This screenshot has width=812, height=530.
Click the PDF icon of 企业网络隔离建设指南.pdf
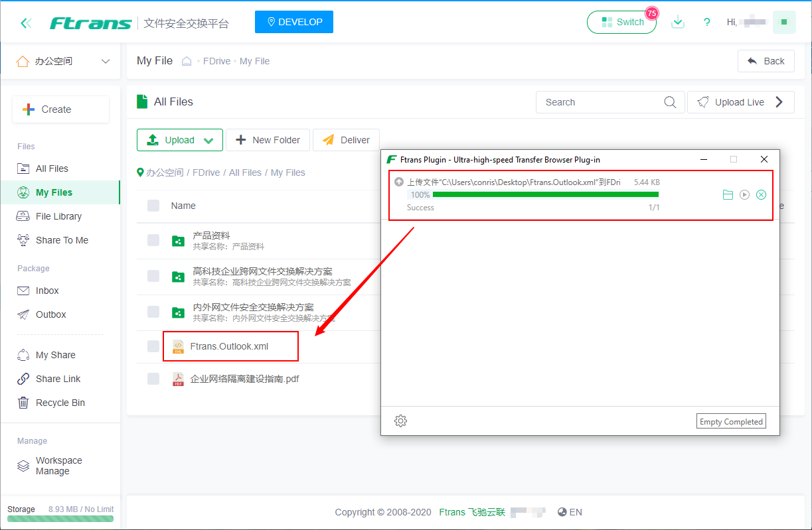(x=178, y=379)
